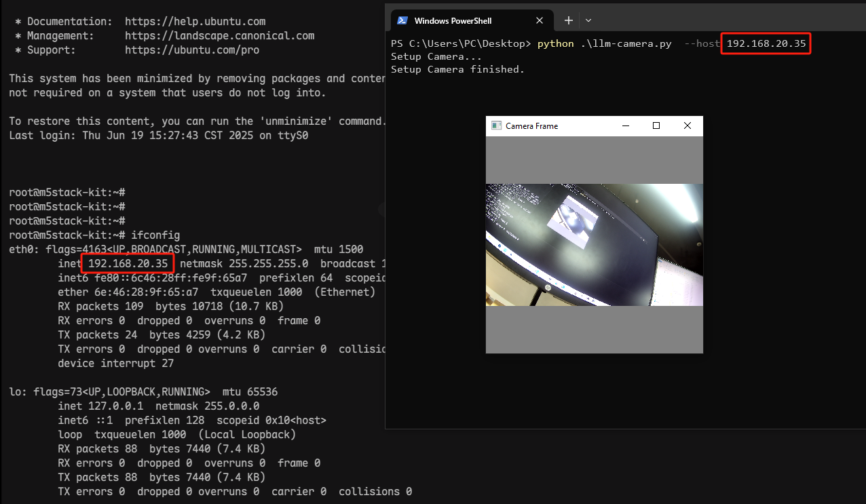Click the ubuntu.com/pro support URL
This screenshot has height=504, width=866.
192,50
